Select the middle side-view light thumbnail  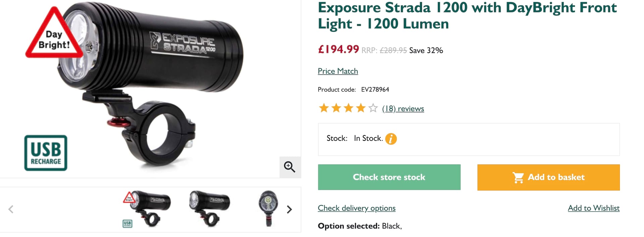[210, 208]
